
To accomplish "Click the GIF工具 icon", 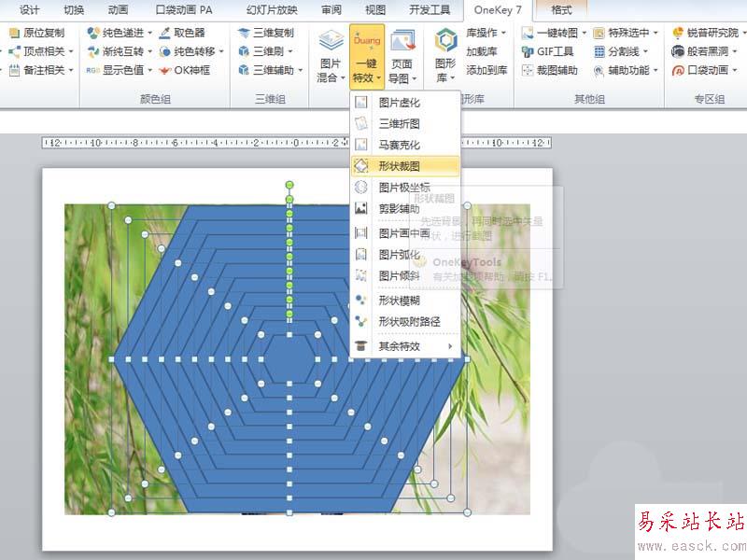I will (x=528, y=51).
